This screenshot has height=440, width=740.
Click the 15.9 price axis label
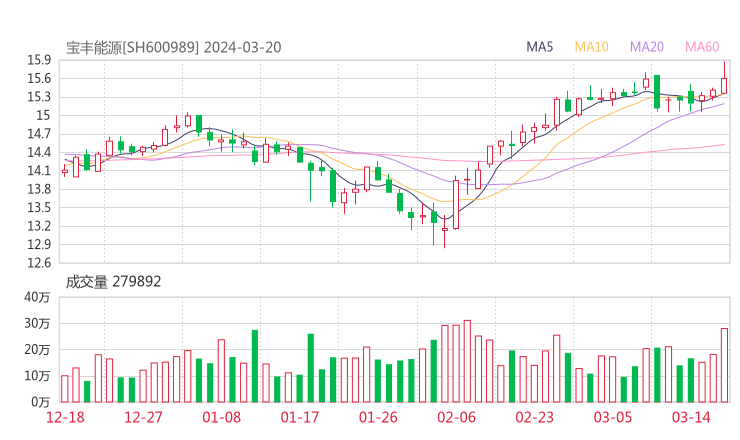click(39, 60)
